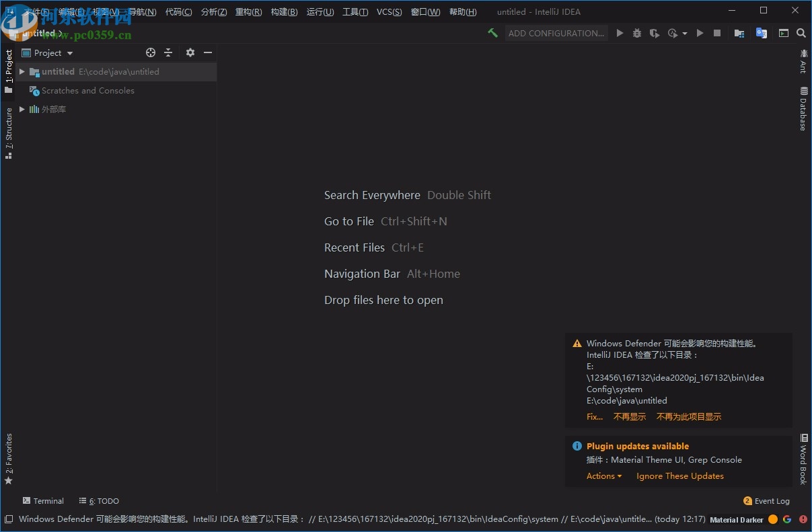
Task: Open the VCS menu
Action: [x=389, y=11]
